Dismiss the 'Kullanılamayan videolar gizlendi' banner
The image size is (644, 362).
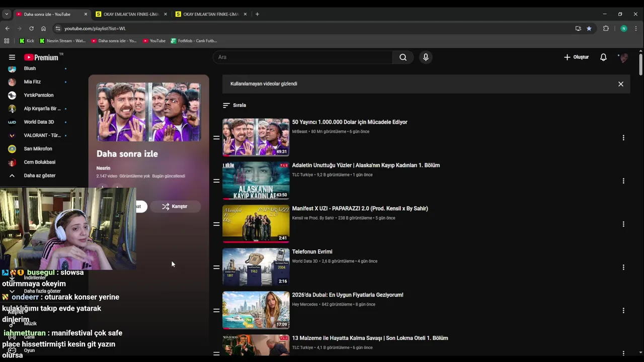coord(621,84)
